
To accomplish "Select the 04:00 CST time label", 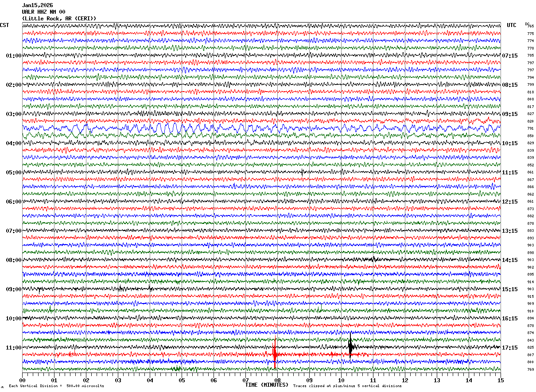I will point(13,143).
